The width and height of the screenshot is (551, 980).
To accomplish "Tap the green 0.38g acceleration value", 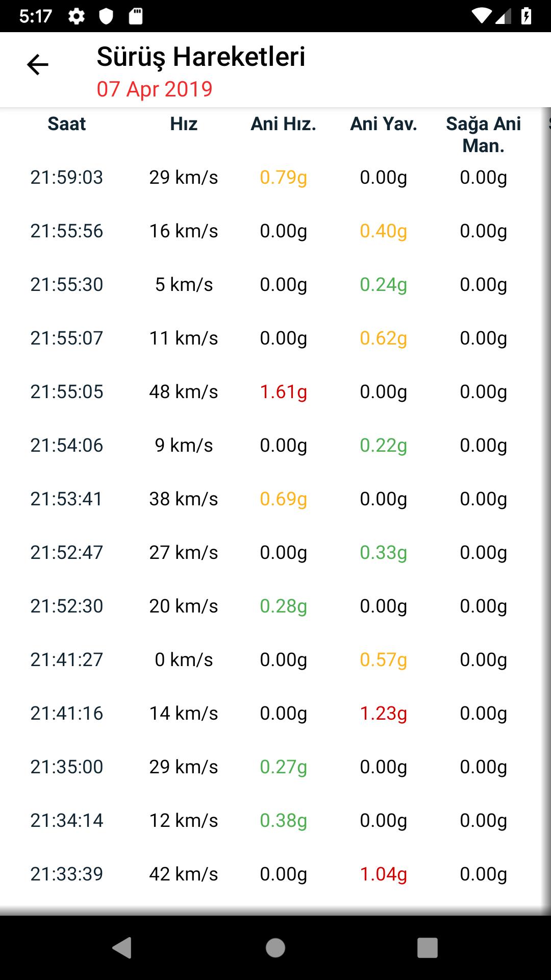I will (283, 821).
